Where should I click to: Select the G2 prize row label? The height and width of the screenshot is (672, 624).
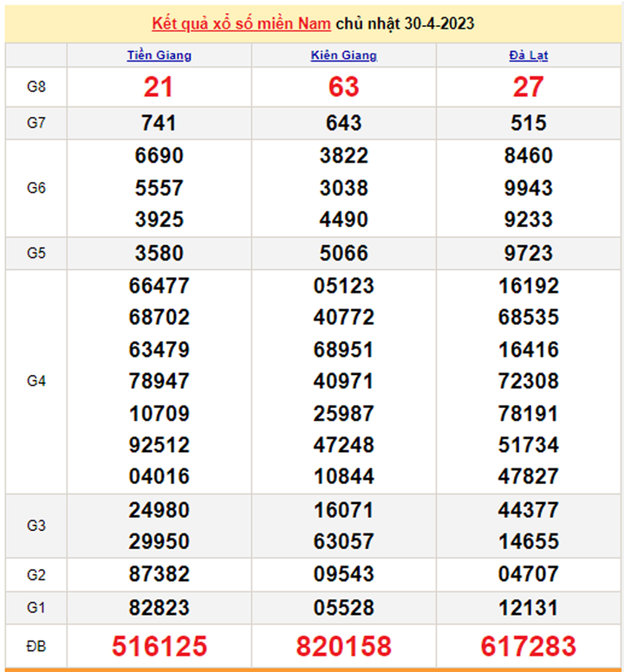(36, 575)
